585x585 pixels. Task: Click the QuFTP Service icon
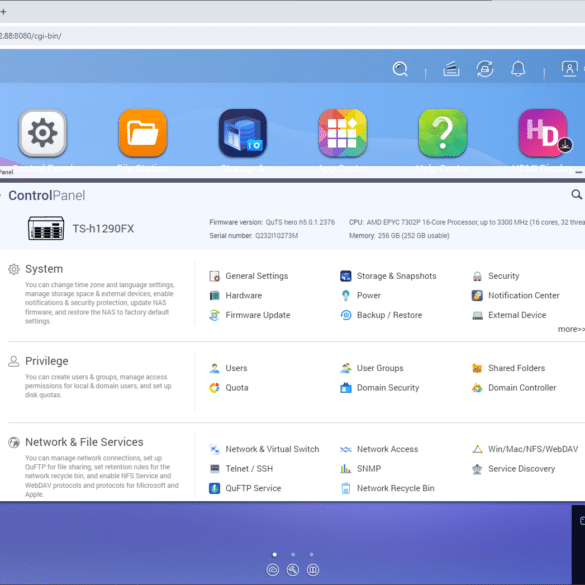point(215,488)
